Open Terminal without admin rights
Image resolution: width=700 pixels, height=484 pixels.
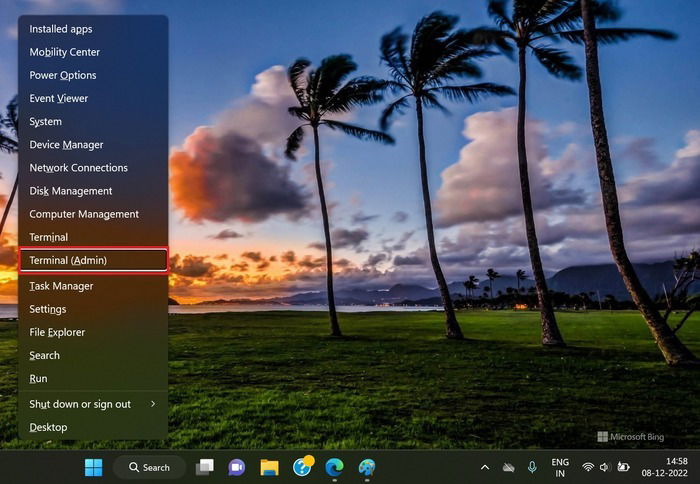(x=93, y=237)
